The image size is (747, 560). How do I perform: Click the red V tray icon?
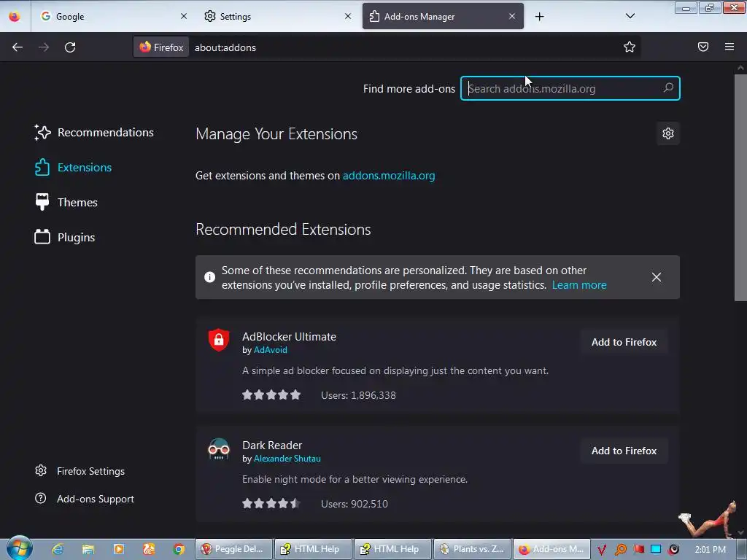coord(602,550)
